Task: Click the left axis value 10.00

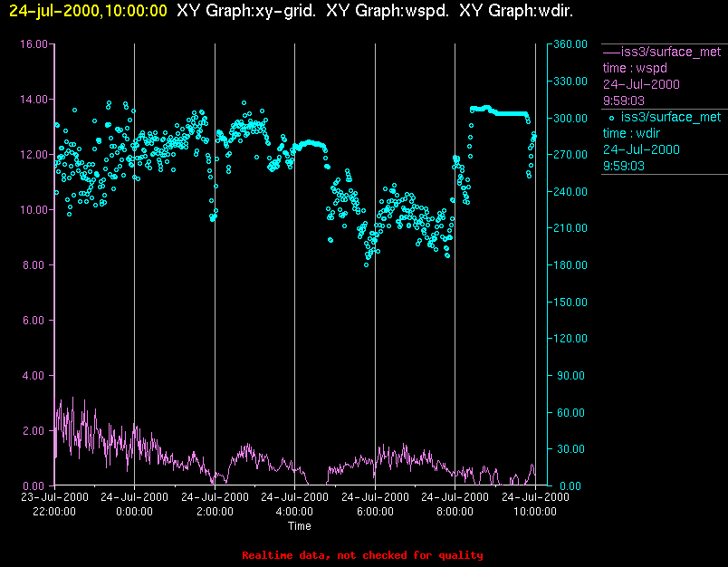Action: (34, 210)
